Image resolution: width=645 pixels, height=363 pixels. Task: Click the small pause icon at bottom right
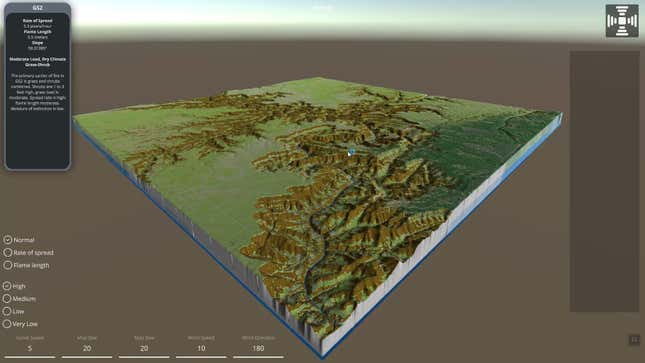(634, 340)
